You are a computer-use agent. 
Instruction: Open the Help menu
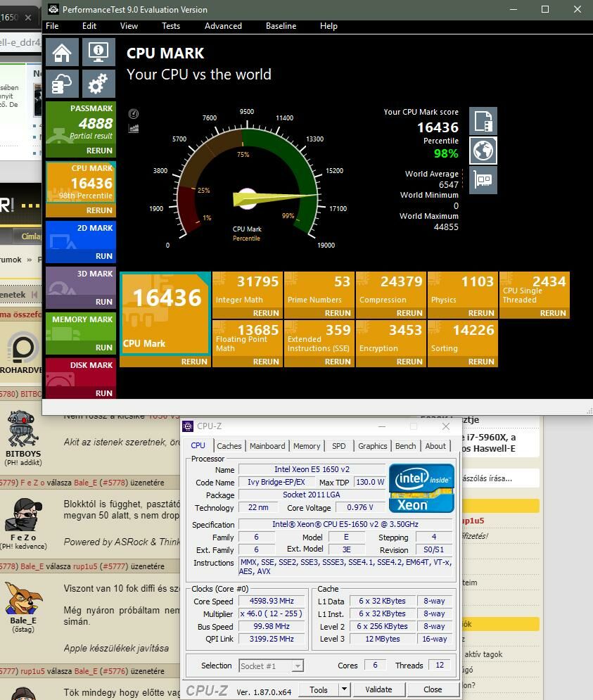click(x=329, y=26)
